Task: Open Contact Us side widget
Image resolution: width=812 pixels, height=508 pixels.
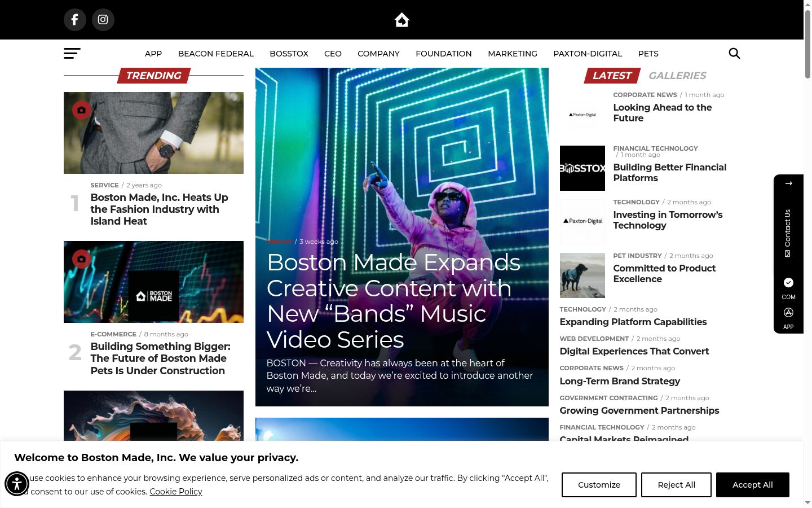Action: (x=788, y=233)
